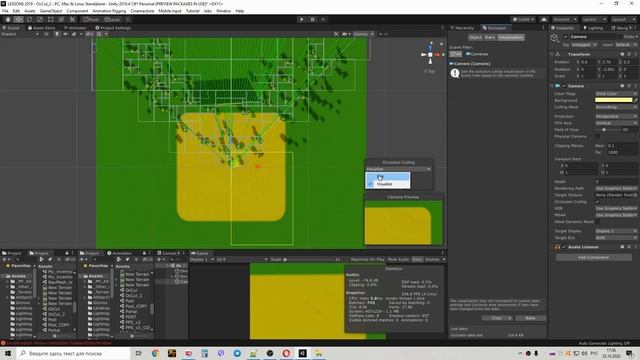
Task: Click the Play button
Action: tap(302, 19)
